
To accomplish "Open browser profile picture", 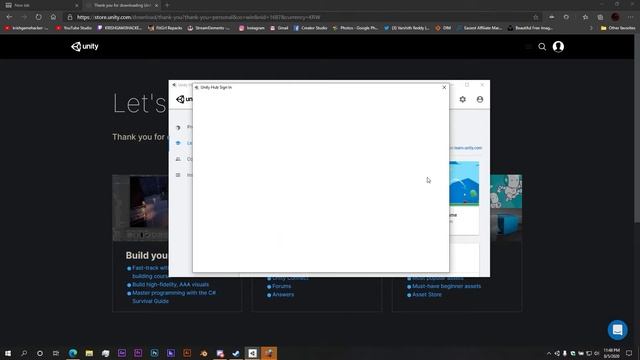I will click(616, 17).
